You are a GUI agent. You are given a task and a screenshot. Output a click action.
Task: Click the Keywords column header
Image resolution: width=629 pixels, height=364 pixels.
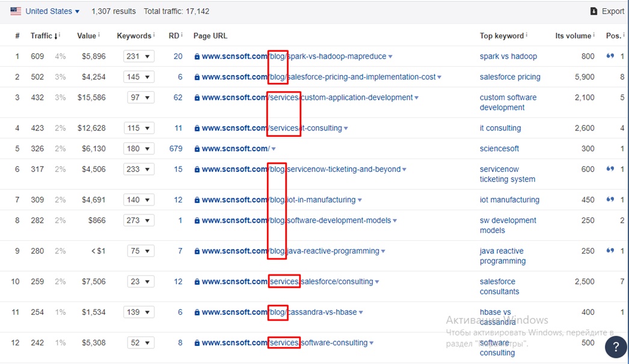134,35
